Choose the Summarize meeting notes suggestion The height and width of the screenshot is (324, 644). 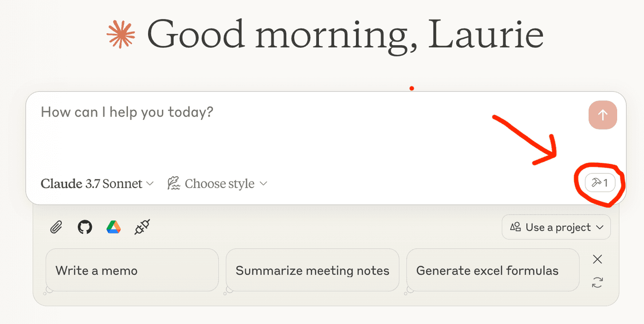312,270
